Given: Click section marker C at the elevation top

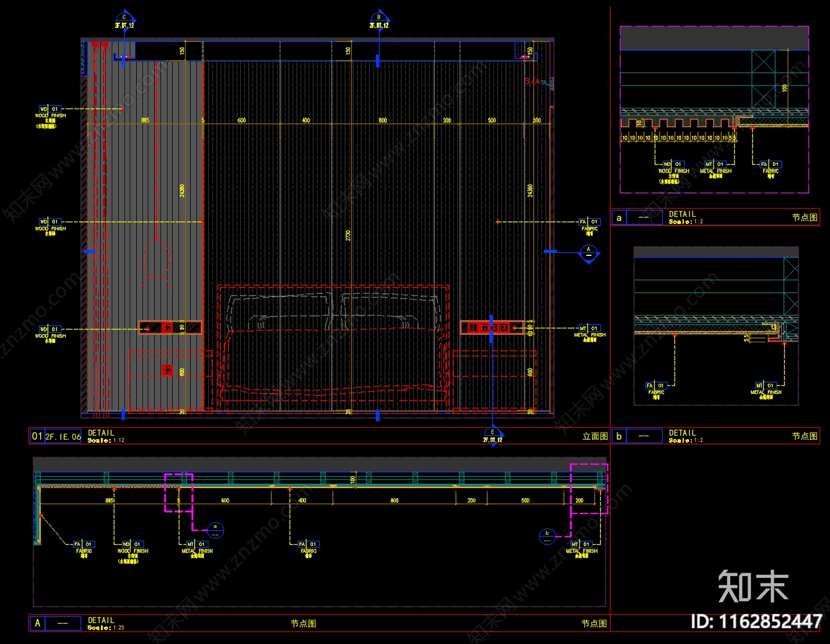Looking at the screenshot, I should tap(125, 20).
